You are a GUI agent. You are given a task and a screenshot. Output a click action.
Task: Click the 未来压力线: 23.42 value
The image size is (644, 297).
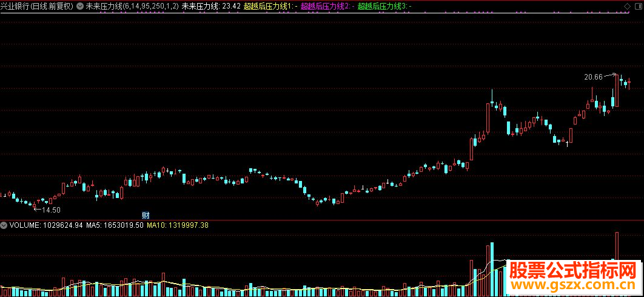211,7
